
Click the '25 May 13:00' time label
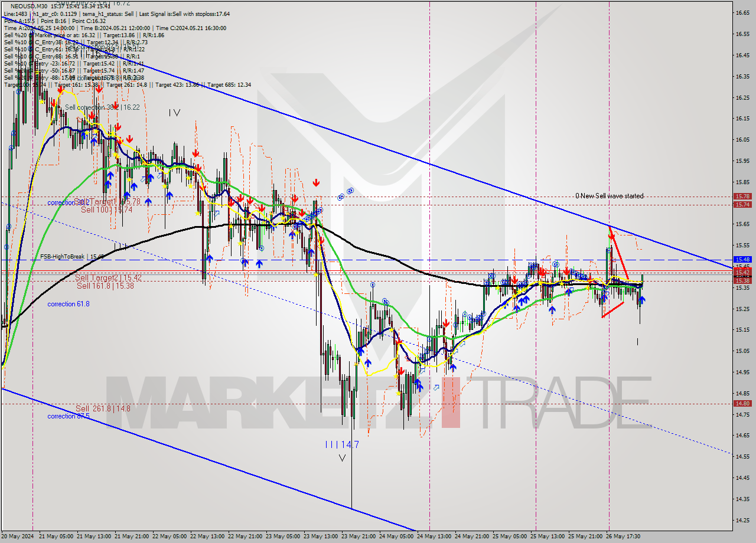[x=546, y=537]
